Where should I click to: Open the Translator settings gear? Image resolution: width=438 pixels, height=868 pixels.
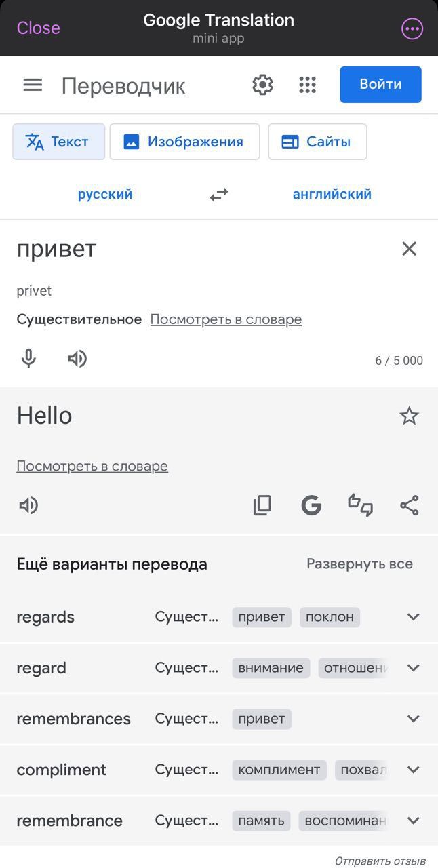tap(262, 85)
